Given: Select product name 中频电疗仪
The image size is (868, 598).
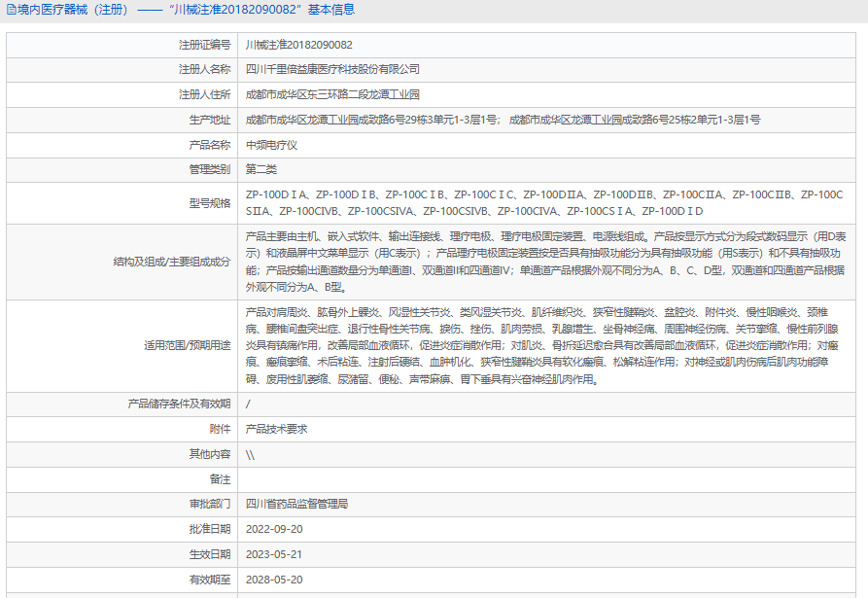Looking at the screenshot, I should [271, 145].
